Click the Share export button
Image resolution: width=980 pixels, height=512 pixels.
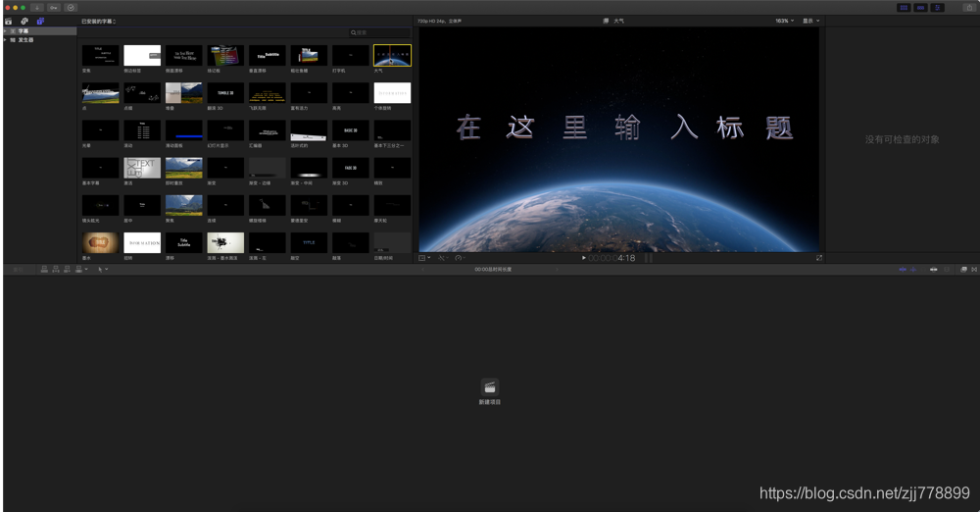point(970,8)
